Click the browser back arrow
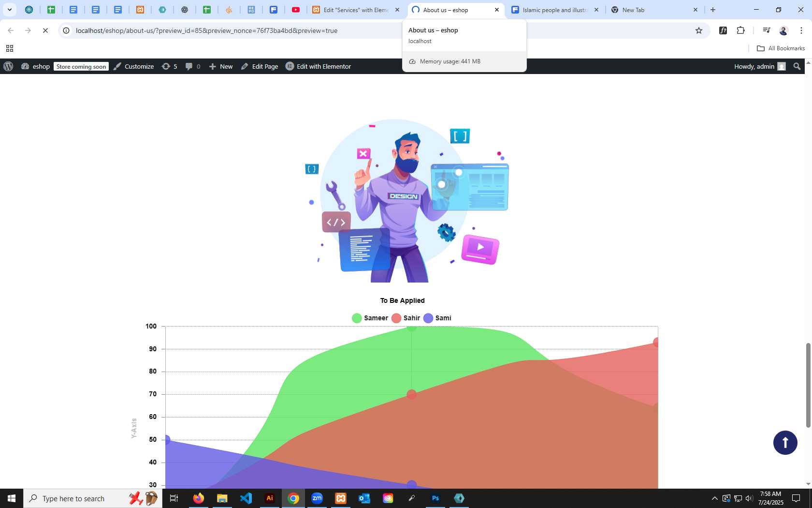The image size is (812, 508). (x=11, y=30)
